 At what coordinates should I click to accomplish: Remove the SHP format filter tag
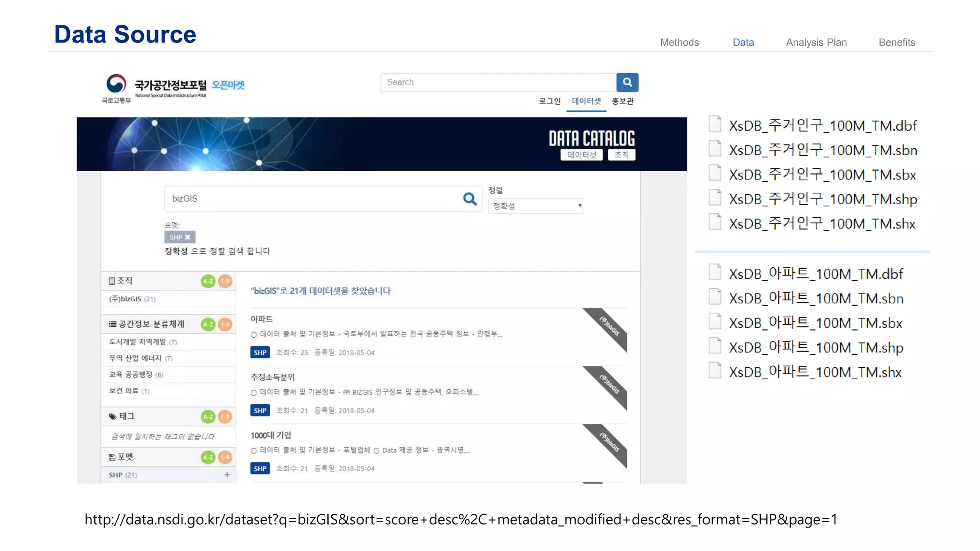188,237
